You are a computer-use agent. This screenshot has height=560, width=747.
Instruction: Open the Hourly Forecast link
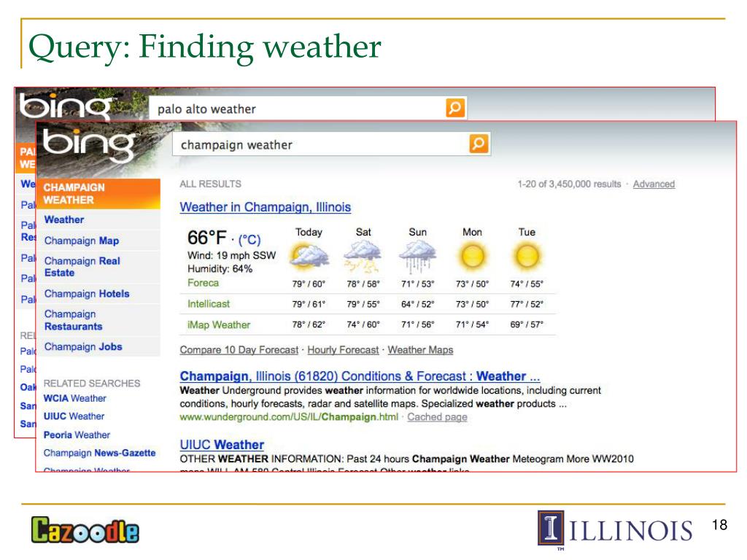click(343, 350)
